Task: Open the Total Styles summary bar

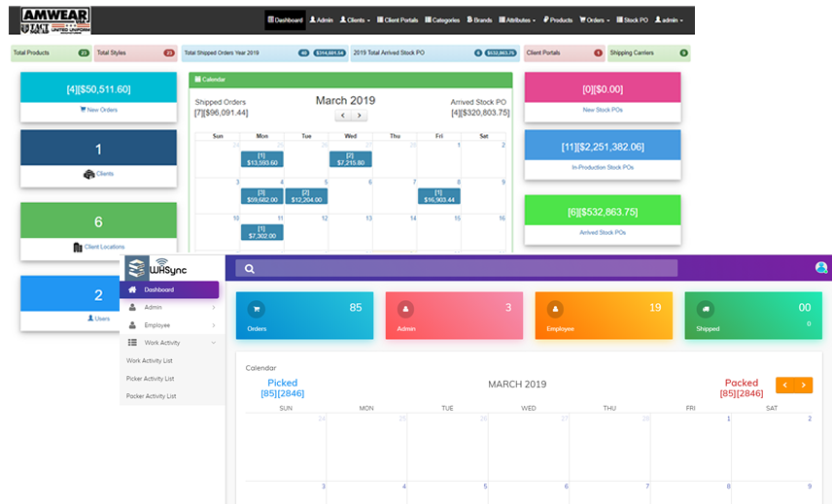Action: pyautogui.click(x=136, y=53)
